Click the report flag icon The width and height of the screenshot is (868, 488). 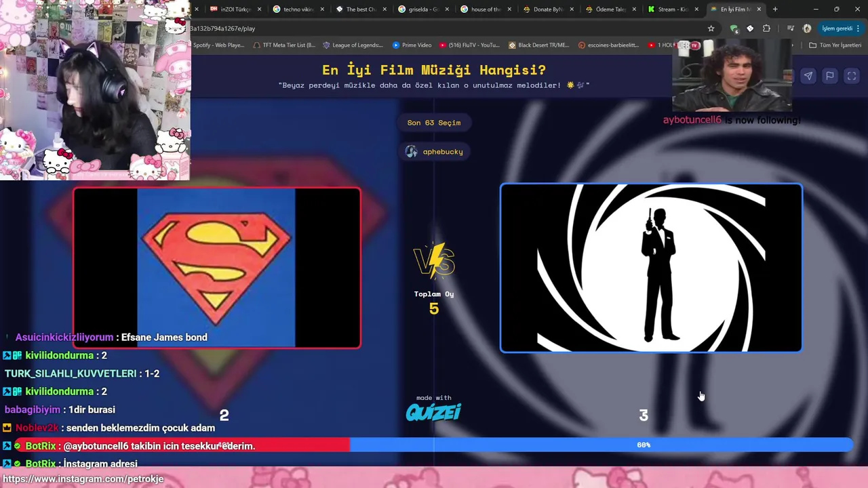click(x=829, y=76)
